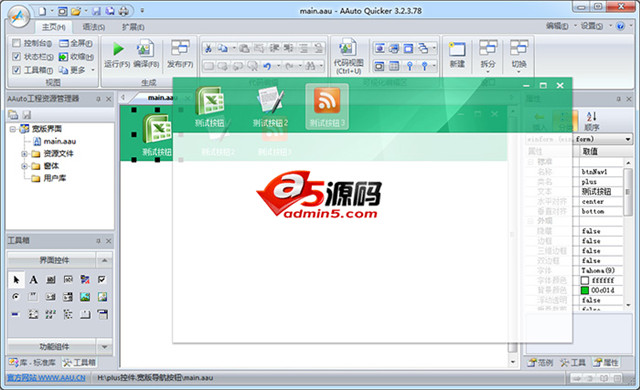Uncheck the 状态栏 status bar checkbox
Screen dimensions: 640x390
(x=16, y=56)
